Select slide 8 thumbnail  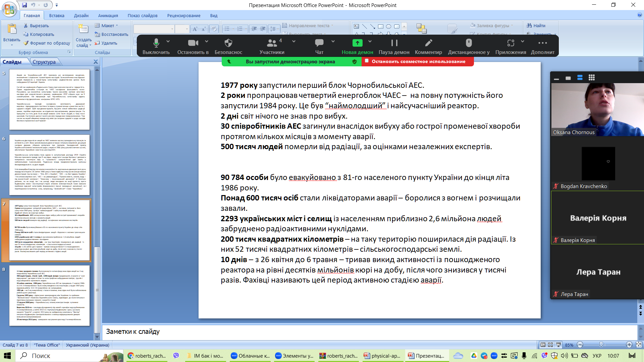click(49, 296)
